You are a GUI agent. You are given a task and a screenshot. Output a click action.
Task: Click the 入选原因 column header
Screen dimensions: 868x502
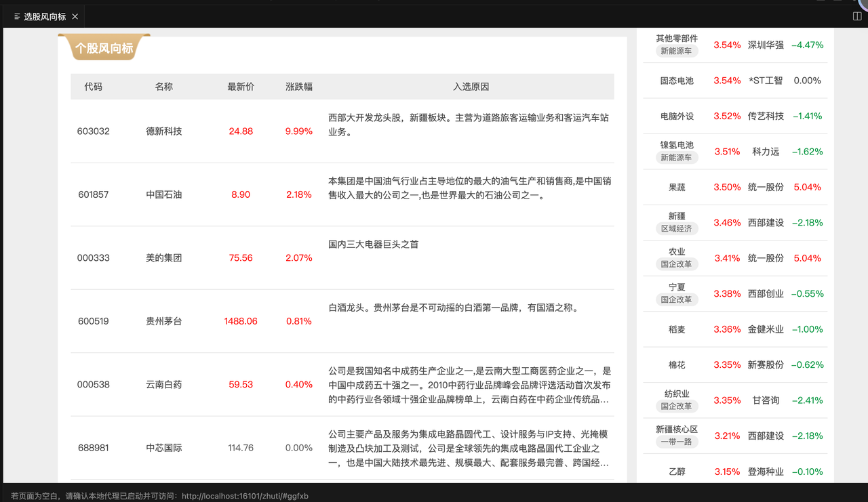(471, 87)
